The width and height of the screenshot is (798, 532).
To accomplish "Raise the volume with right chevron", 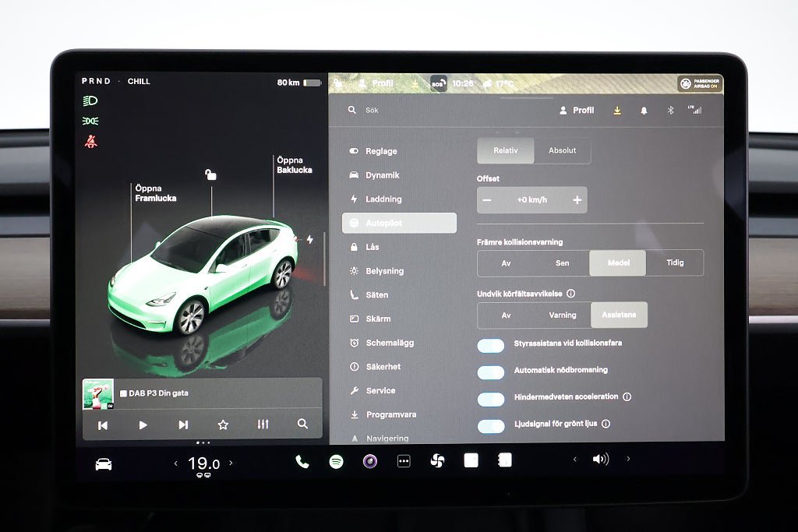I will (x=628, y=460).
